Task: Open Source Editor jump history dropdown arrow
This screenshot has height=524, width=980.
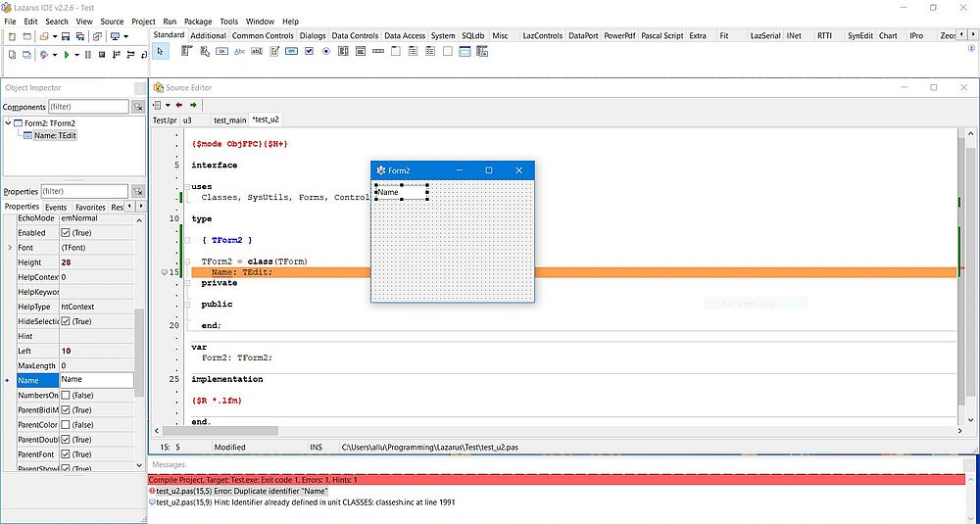Action: [x=168, y=105]
